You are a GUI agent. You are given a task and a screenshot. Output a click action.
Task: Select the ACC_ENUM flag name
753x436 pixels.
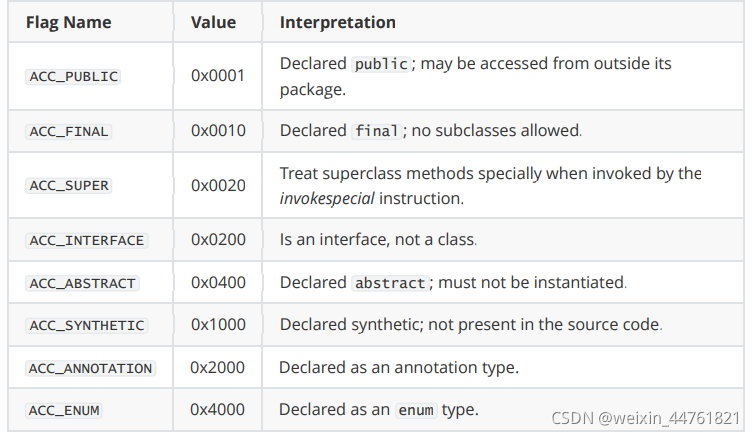tap(64, 410)
